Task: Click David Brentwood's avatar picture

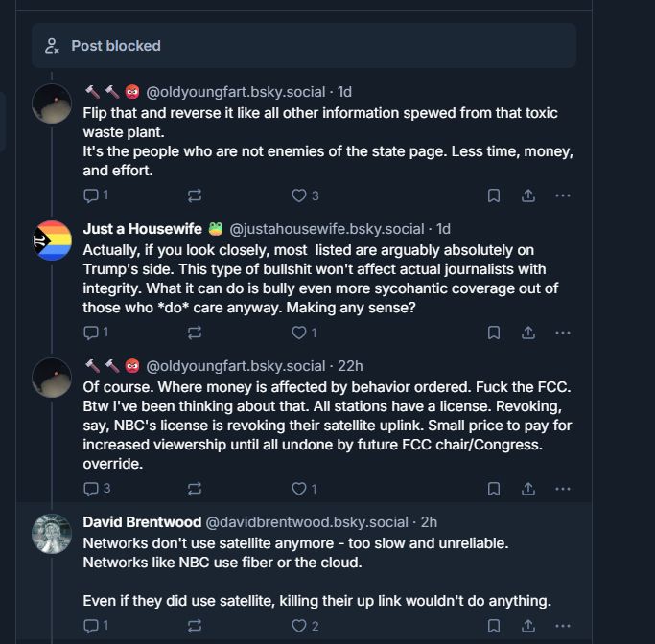Action: point(52,534)
